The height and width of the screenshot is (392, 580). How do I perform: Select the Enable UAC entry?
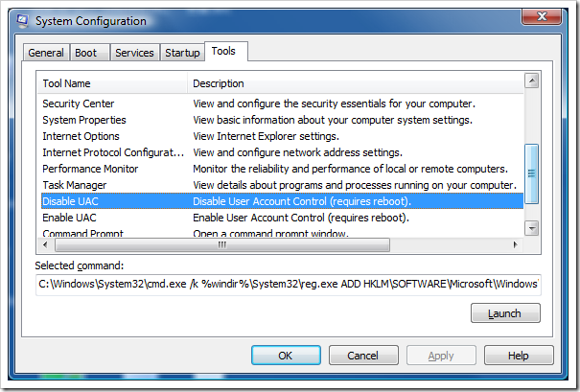69,218
